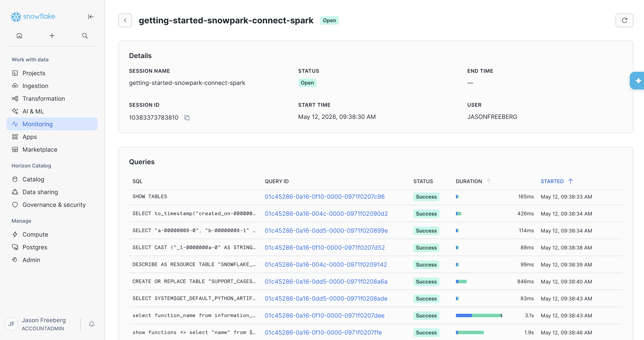The image size is (644, 340).
Task: Click the Admin wrench icon
Action: 15,260
